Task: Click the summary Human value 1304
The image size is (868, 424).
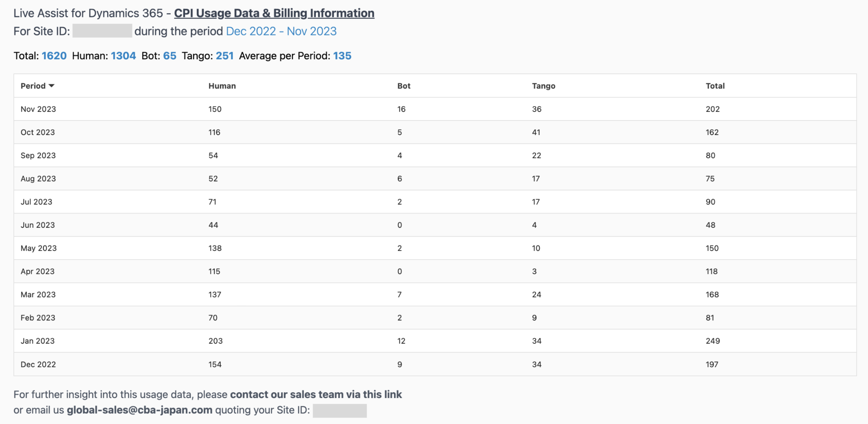Action: pyautogui.click(x=123, y=56)
